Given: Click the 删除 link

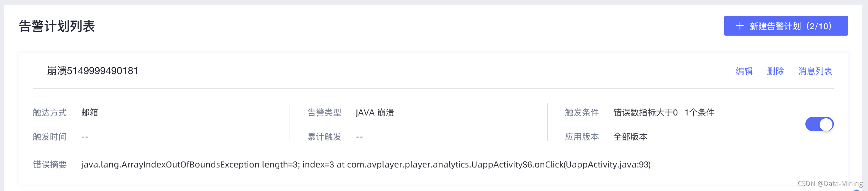Looking at the screenshot, I should [775, 71].
